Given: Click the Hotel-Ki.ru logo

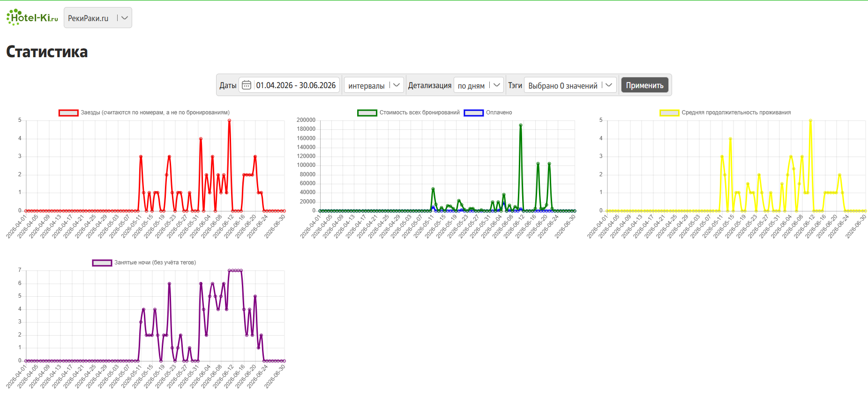Looking at the screenshot, I should pyautogui.click(x=32, y=17).
